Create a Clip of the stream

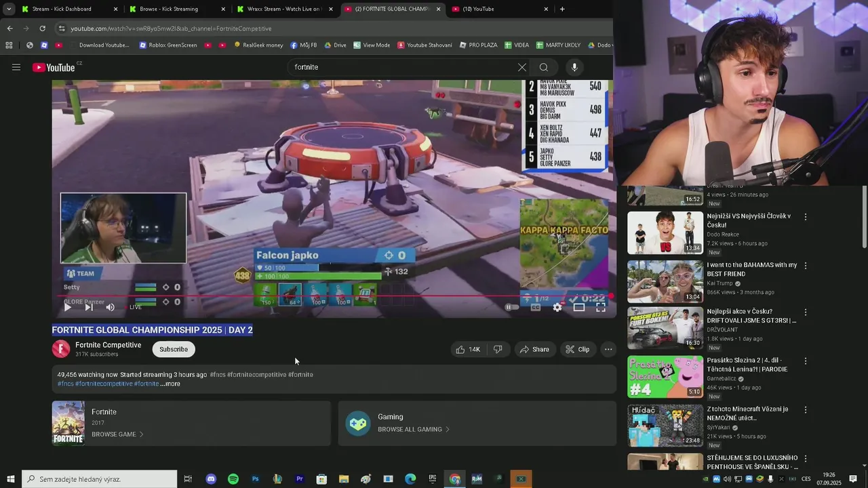(578, 349)
